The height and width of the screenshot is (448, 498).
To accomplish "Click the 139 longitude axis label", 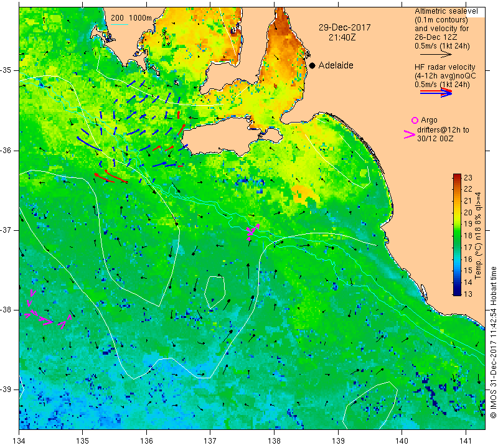I will click(x=338, y=441).
